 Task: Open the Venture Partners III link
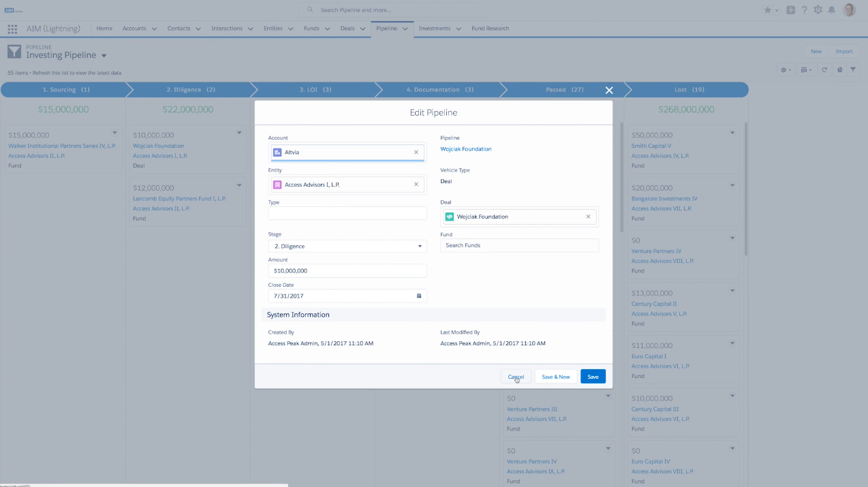coord(532,409)
